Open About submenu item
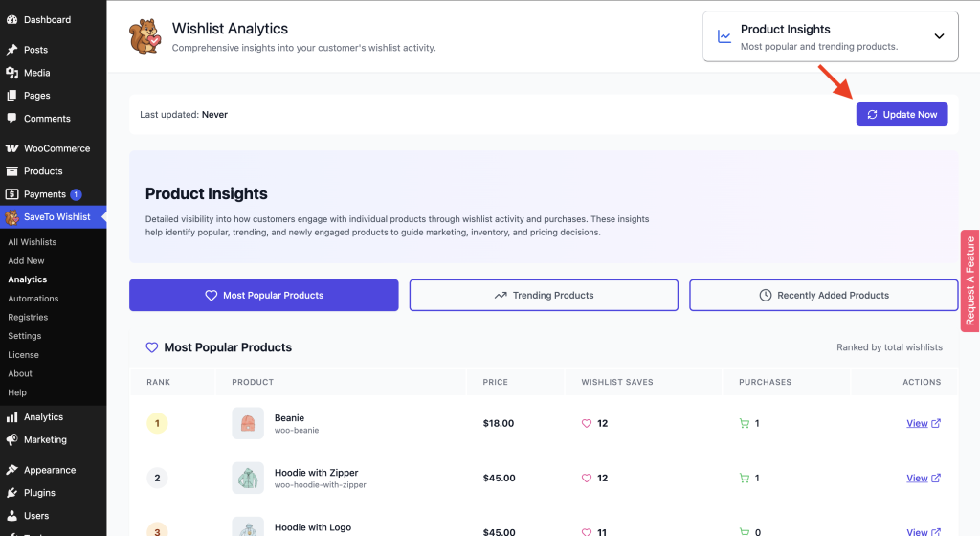This screenshot has height=536, width=980. [x=20, y=373]
